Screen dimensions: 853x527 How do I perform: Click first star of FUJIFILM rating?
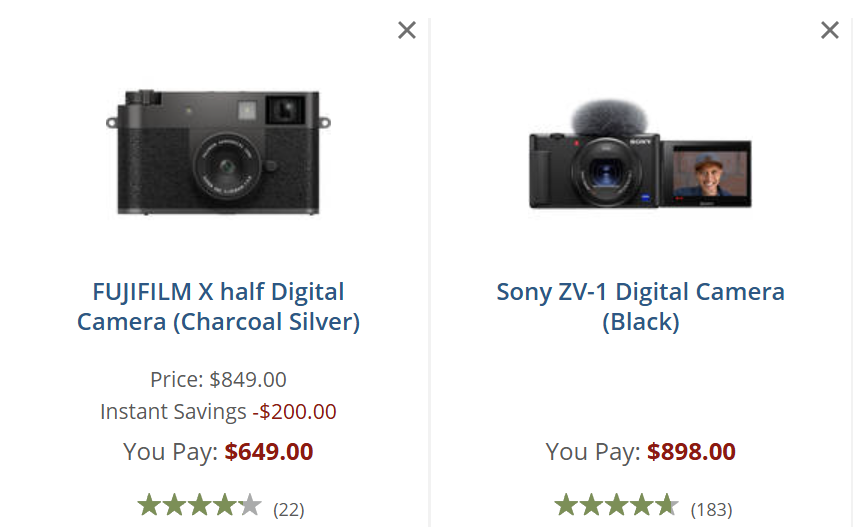point(149,506)
